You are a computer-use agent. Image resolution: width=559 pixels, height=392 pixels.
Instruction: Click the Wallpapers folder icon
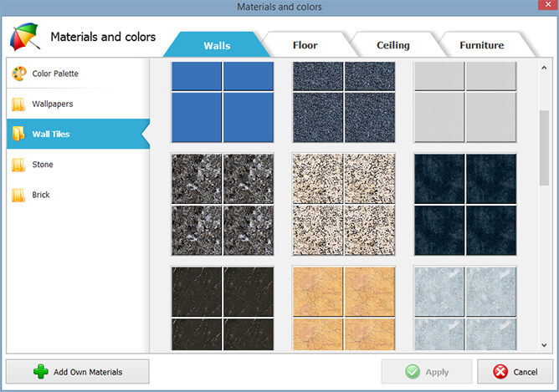(18, 104)
